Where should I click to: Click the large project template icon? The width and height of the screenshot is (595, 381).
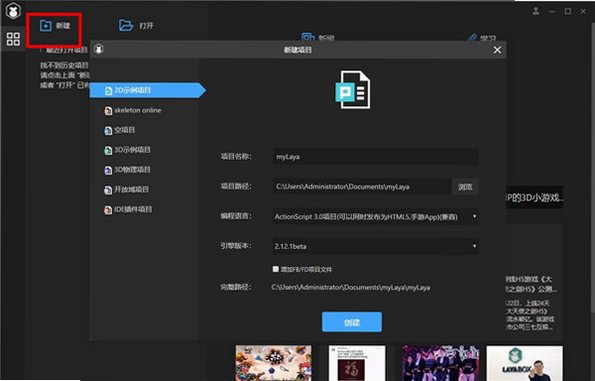point(353,90)
